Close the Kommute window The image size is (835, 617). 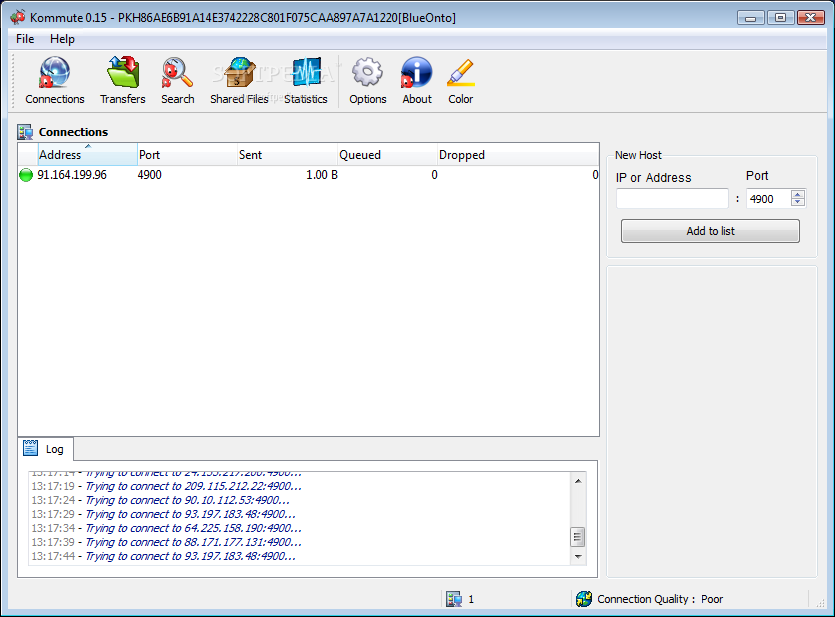coord(811,18)
